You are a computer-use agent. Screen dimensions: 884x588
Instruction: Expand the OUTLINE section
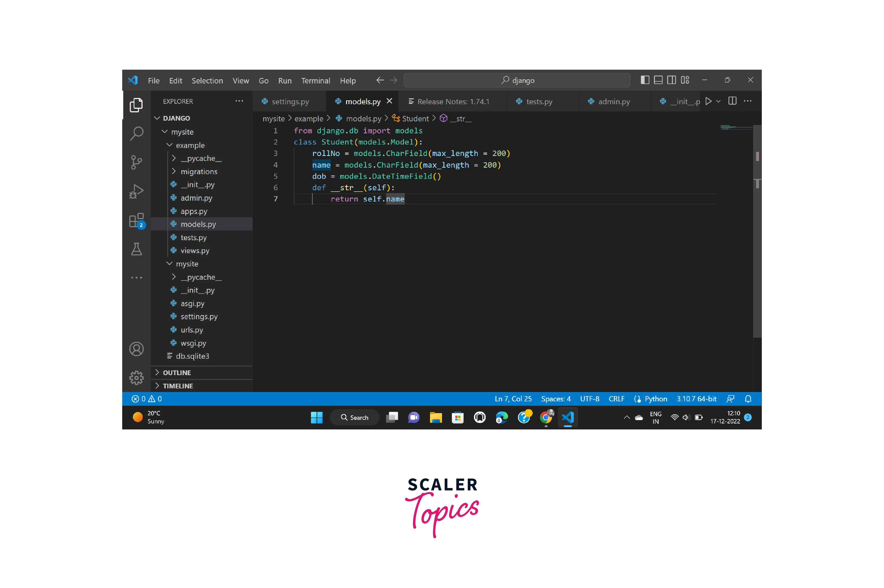(177, 373)
